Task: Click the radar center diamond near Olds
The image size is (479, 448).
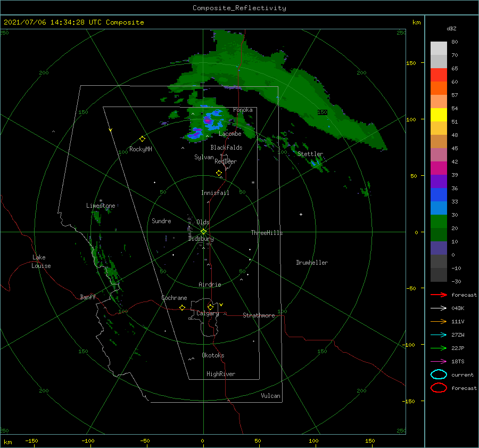Action: point(203,232)
